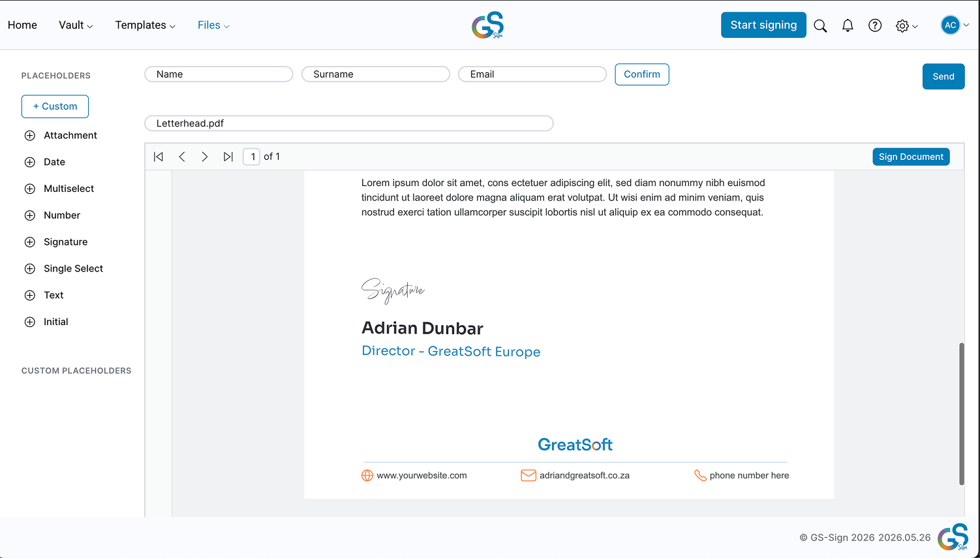
Task: Open dropdown arrow beside settings gear
Action: (x=915, y=27)
